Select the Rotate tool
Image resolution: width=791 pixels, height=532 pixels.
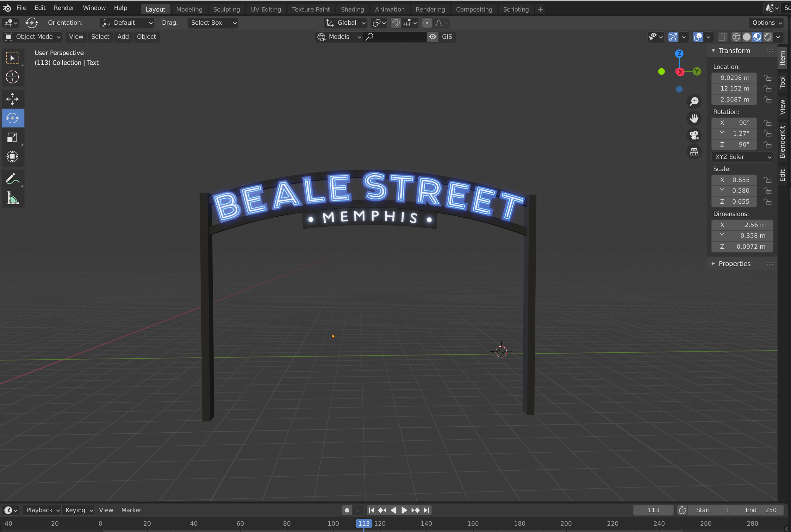click(x=13, y=118)
